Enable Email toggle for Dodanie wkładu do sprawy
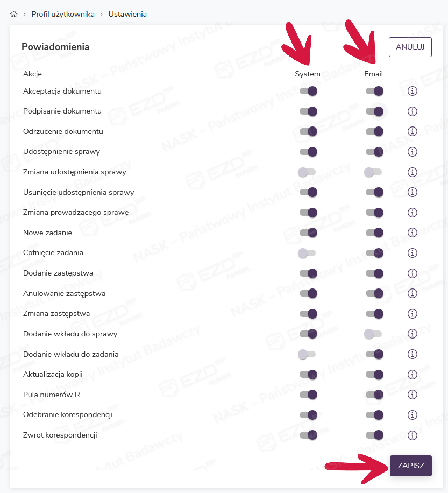 click(373, 334)
